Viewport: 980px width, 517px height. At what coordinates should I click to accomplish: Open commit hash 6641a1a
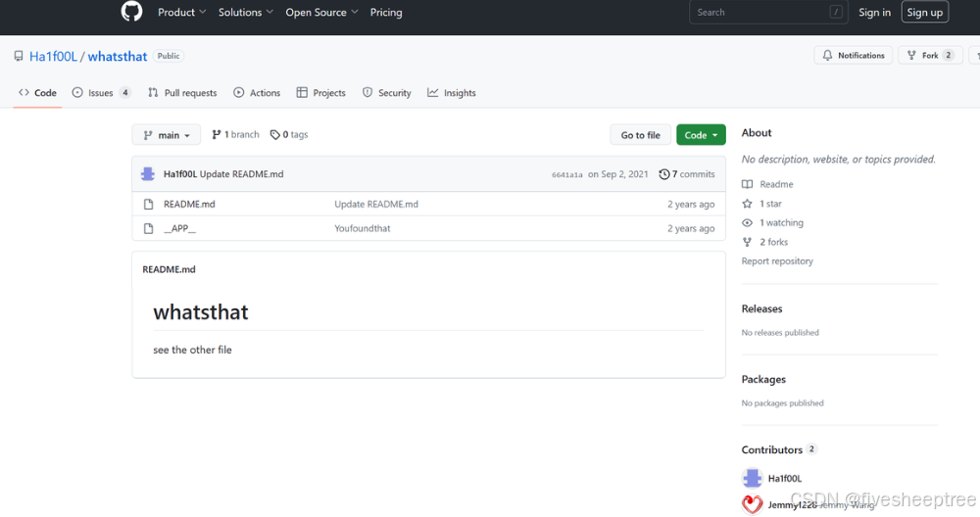(x=566, y=175)
